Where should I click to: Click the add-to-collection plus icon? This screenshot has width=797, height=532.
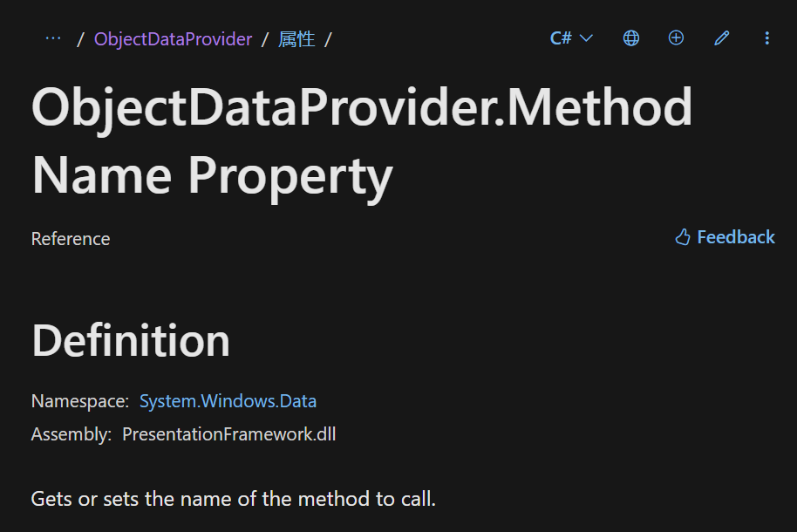(676, 38)
